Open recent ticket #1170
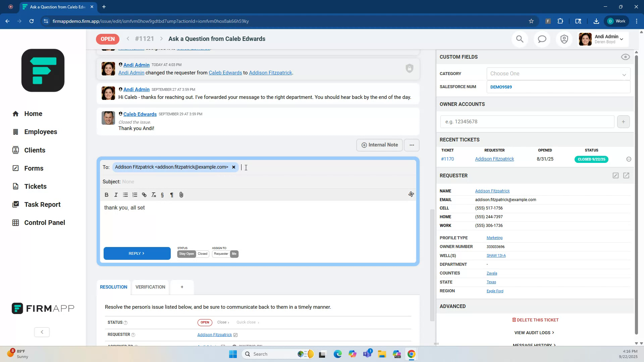The width and height of the screenshot is (644, 362). click(447, 159)
